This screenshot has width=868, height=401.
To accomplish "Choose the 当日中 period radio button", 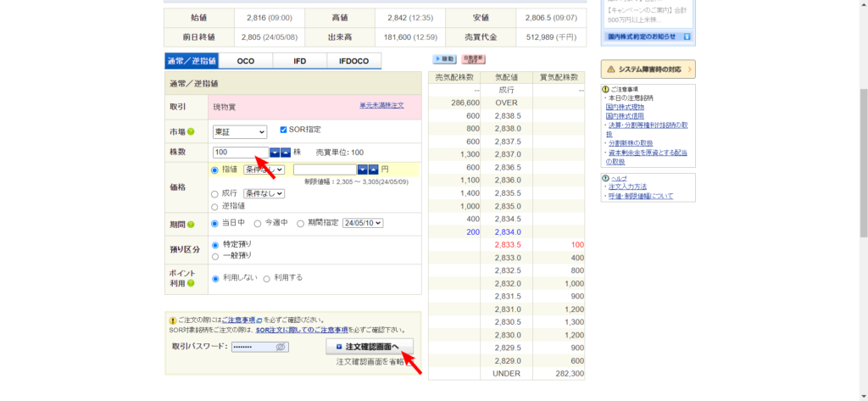I will (215, 224).
